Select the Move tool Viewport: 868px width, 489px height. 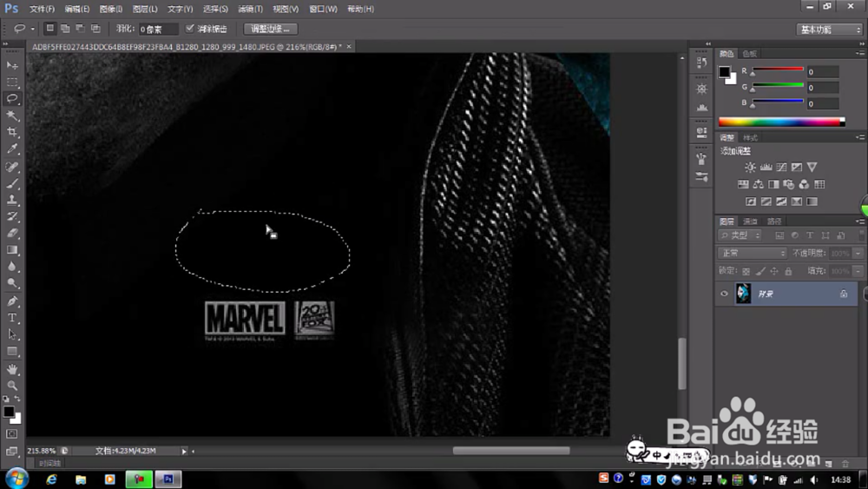12,65
